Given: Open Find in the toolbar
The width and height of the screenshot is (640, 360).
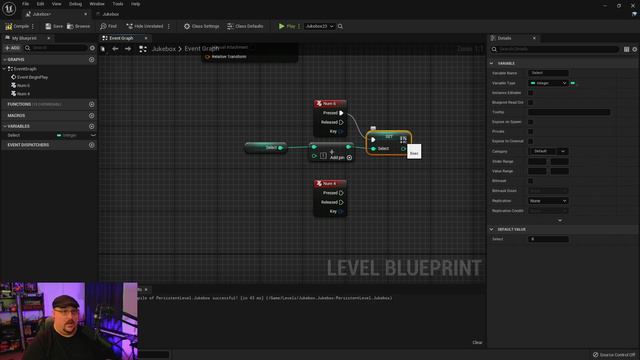Looking at the screenshot, I should coord(108,26).
